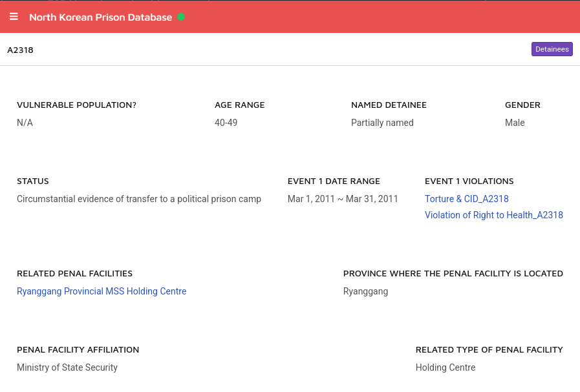
Task: Open Violation of Right to Health_A2318 link
Action: point(494,215)
